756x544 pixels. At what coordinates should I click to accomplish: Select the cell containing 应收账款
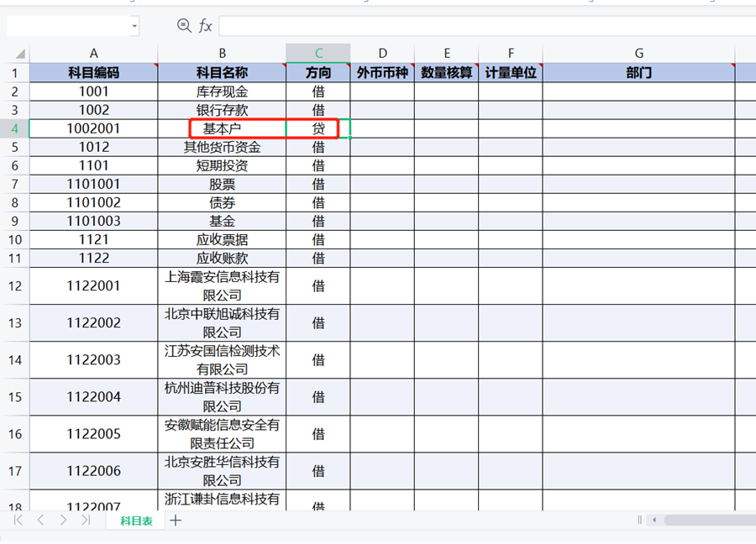[222, 259]
